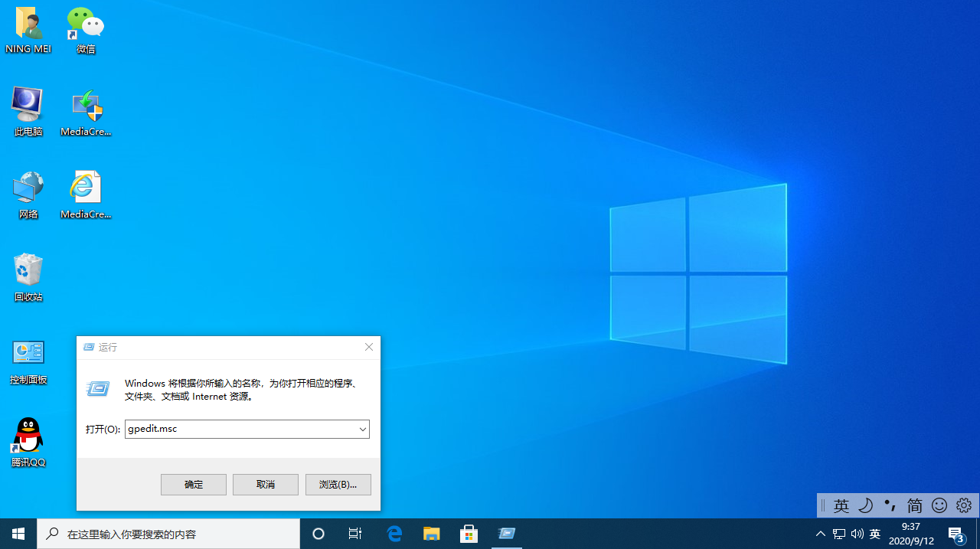Toggle the 英 input mode in the IME toolbar

841,505
